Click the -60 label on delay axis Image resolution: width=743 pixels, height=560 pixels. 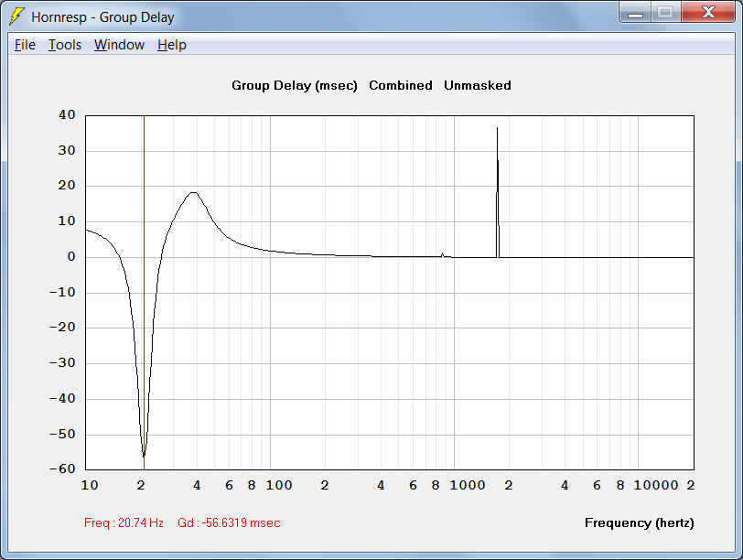coord(62,468)
